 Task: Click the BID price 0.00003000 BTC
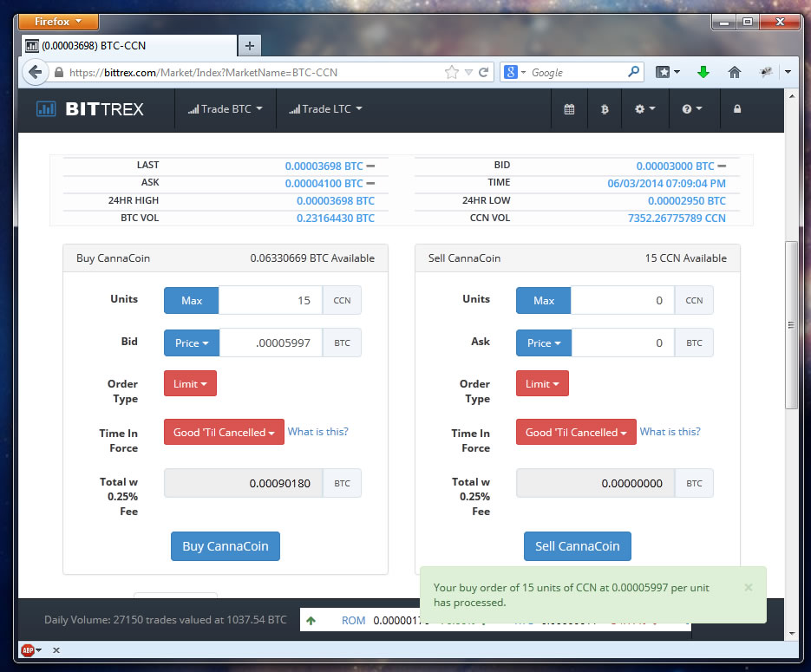coord(676,166)
